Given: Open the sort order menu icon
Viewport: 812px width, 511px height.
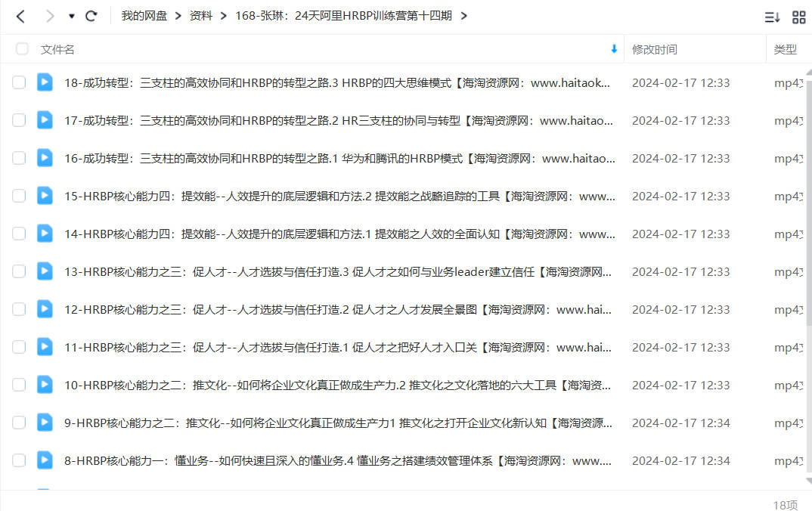Looking at the screenshot, I should click(772, 17).
